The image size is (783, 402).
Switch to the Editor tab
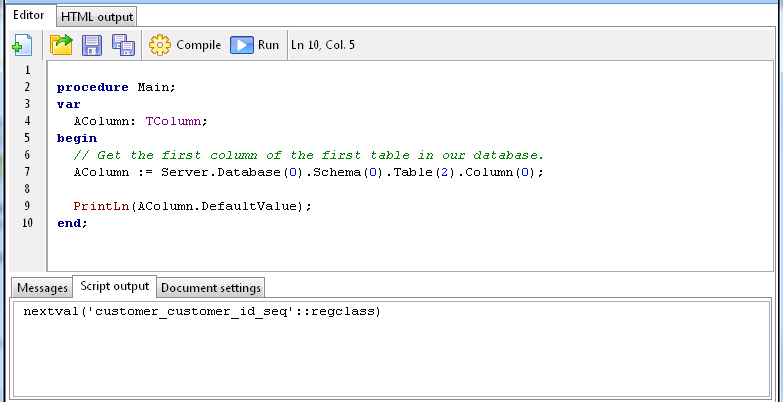click(x=28, y=15)
